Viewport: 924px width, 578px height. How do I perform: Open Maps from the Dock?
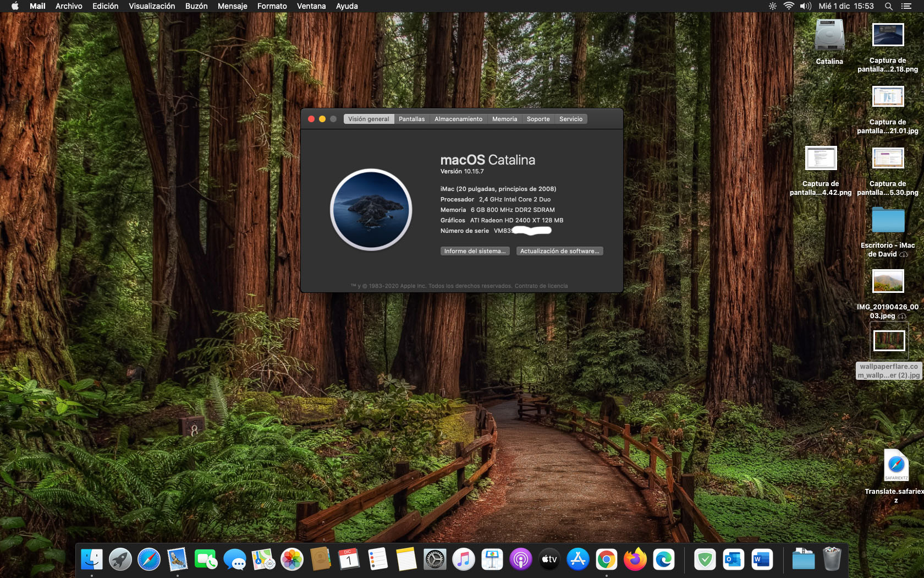click(263, 560)
